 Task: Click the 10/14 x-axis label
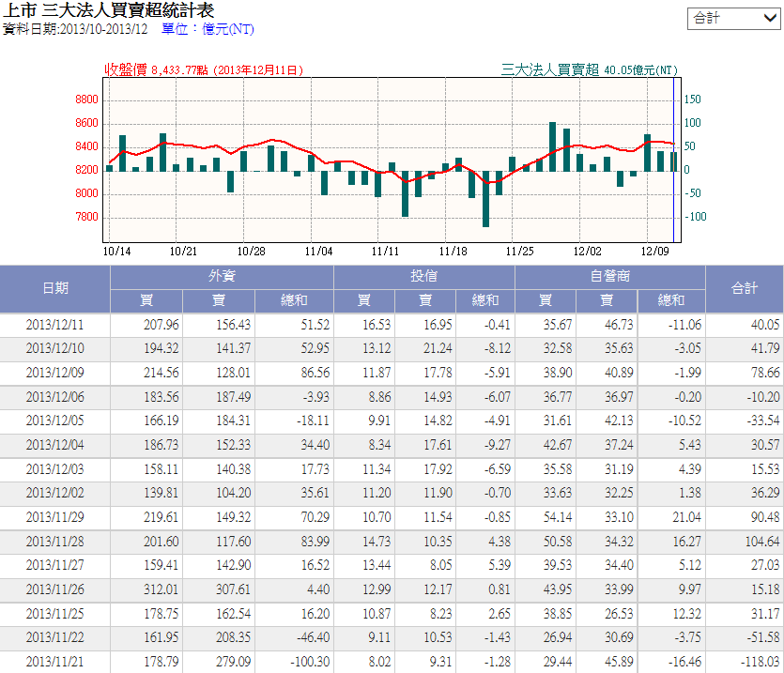(x=116, y=252)
